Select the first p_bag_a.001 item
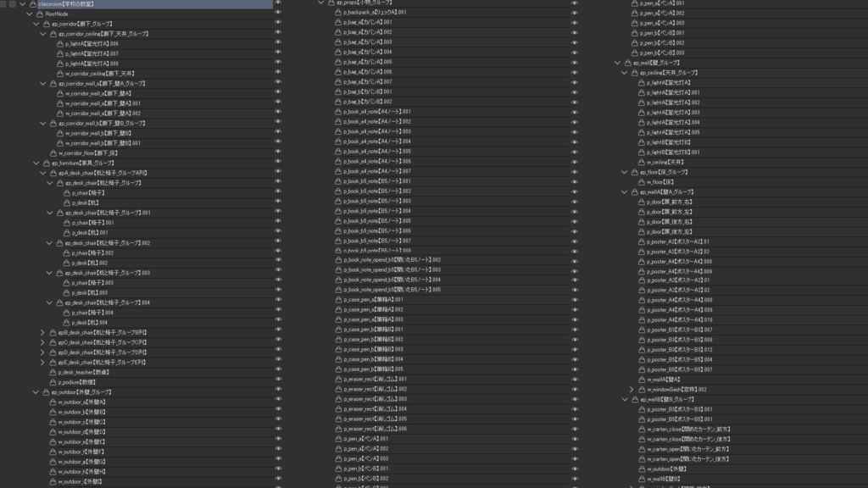This screenshot has width=868, height=488. (368, 22)
